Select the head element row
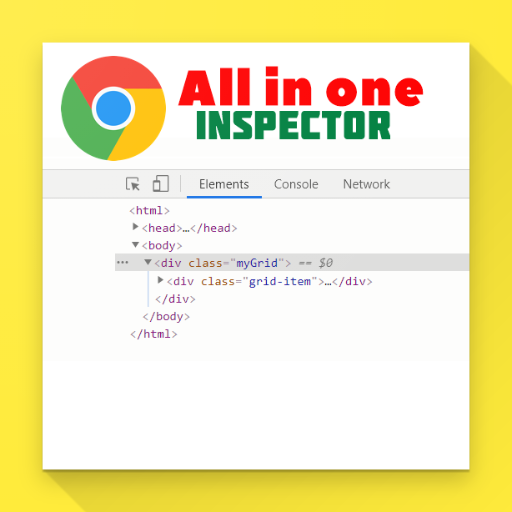This screenshot has height=512, width=512. tap(189, 228)
